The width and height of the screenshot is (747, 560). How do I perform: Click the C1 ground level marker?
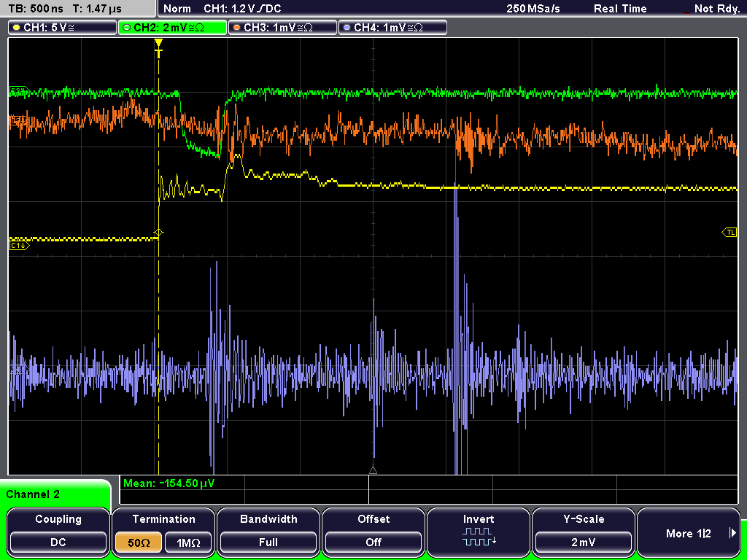click(20, 246)
